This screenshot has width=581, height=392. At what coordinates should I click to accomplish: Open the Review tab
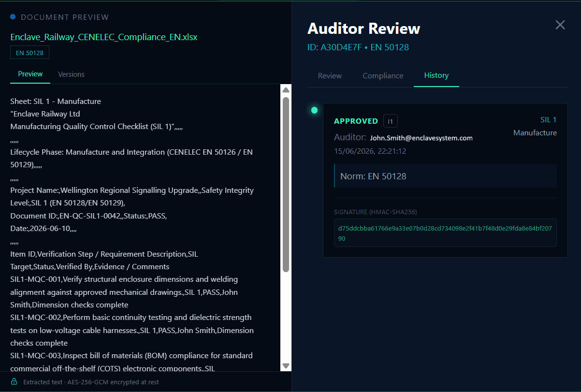tap(330, 75)
